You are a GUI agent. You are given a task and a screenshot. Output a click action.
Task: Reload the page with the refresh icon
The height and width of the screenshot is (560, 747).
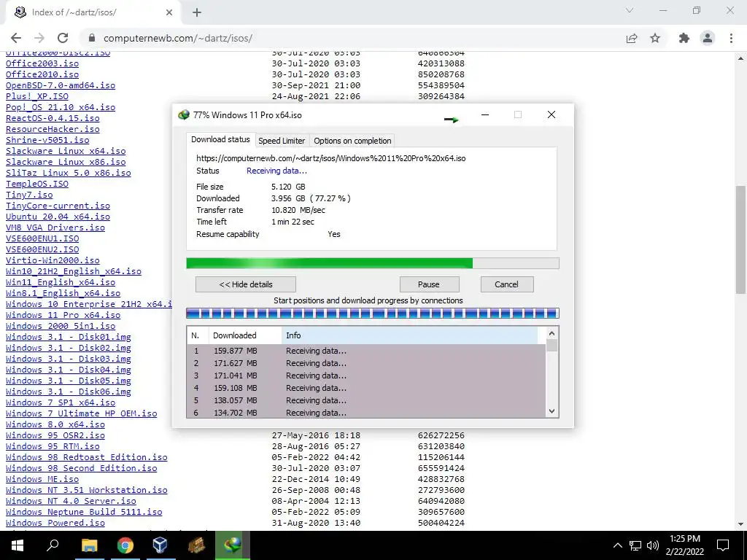[63, 38]
